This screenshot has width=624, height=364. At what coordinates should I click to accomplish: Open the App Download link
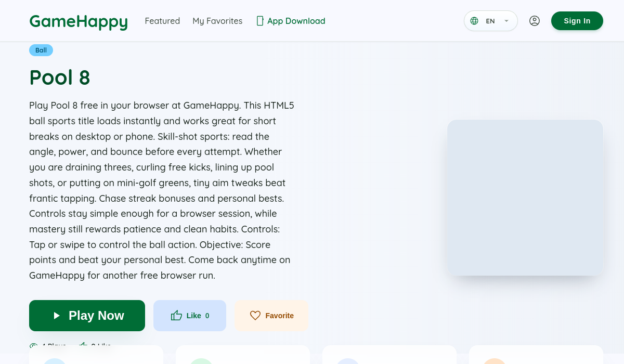290,21
